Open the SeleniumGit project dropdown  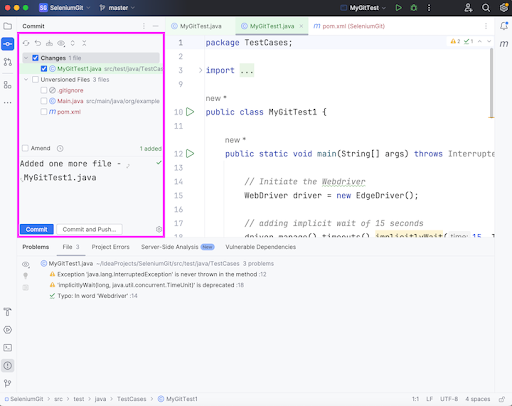point(65,8)
